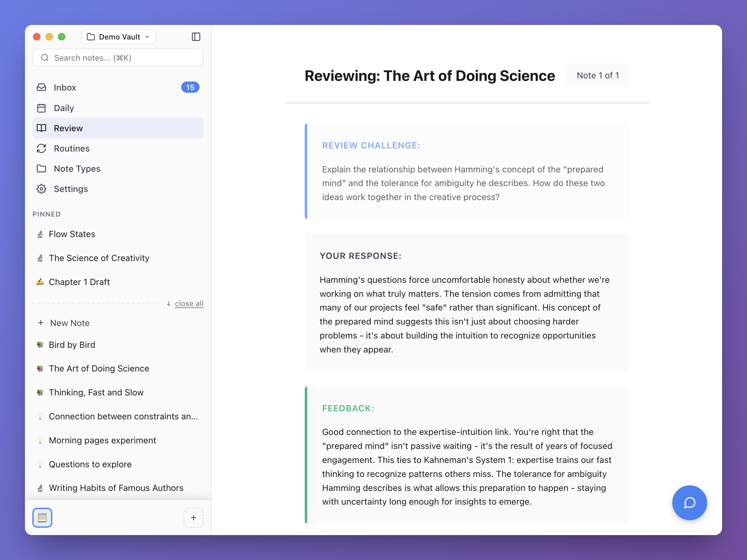Open the chat bubble in bottom right corner
747x560 pixels.
[690, 503]
